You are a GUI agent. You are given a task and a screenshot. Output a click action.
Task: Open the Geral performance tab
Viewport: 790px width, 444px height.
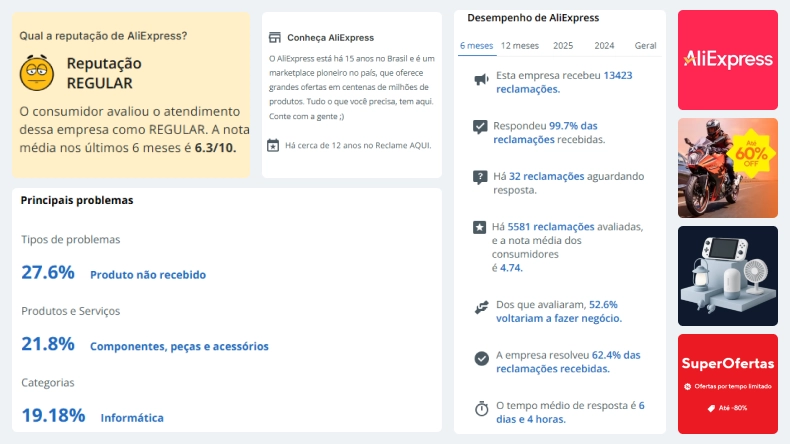point(645,45)
